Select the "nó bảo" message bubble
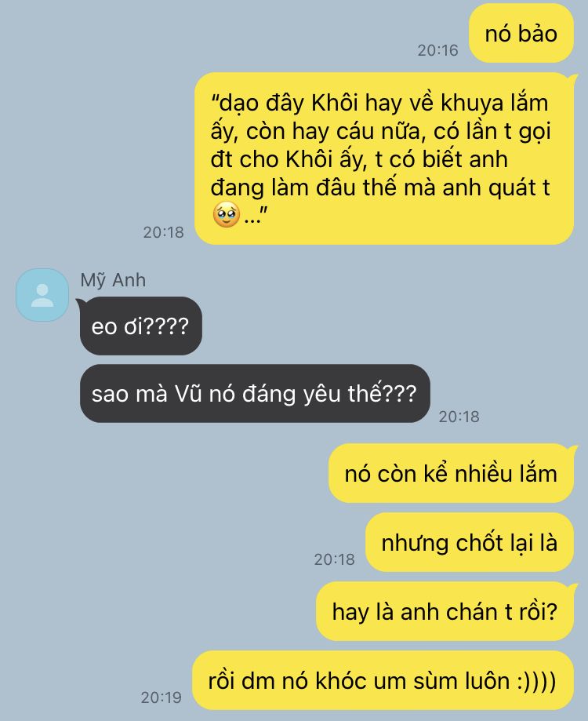588x721 pixels. coord(521,33)
